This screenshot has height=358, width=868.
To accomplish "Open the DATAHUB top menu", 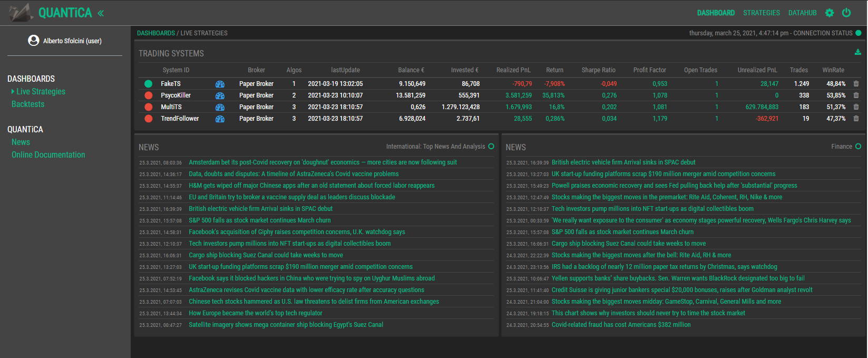I will pyautogui.click(x=803, y=13).
